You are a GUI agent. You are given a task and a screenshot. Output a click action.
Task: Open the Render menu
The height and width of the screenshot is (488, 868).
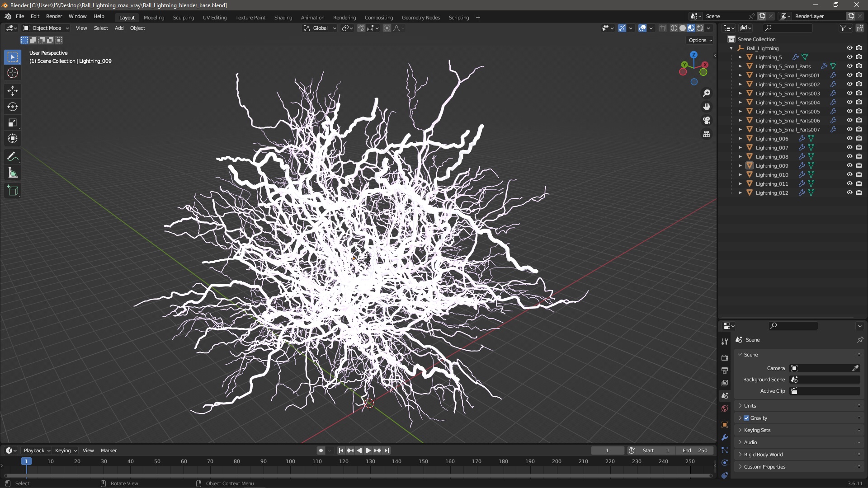point(54,16)
